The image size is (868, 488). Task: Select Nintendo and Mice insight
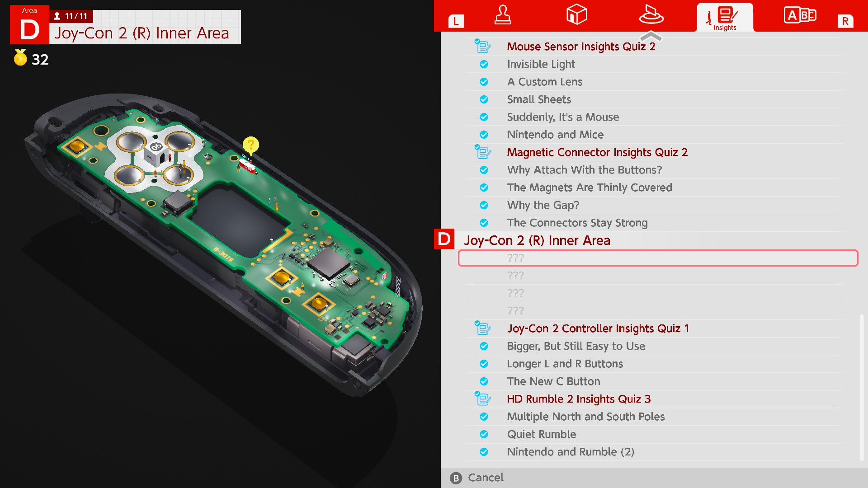(x=555, y=135)
